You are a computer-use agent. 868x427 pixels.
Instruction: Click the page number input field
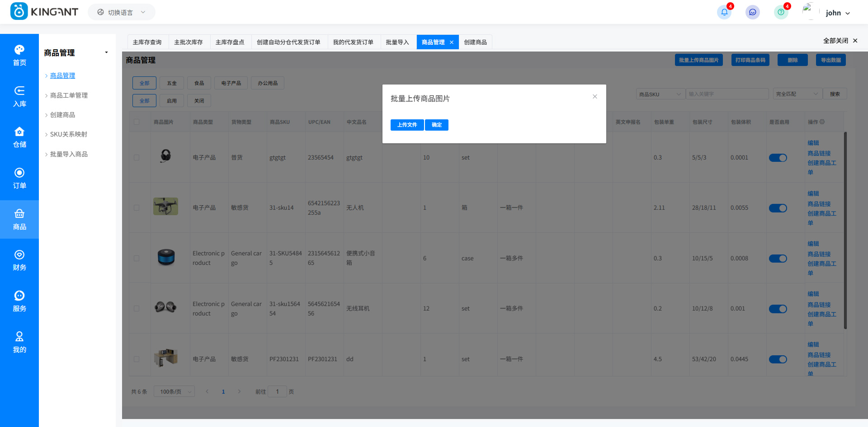[x=277, y=392]
